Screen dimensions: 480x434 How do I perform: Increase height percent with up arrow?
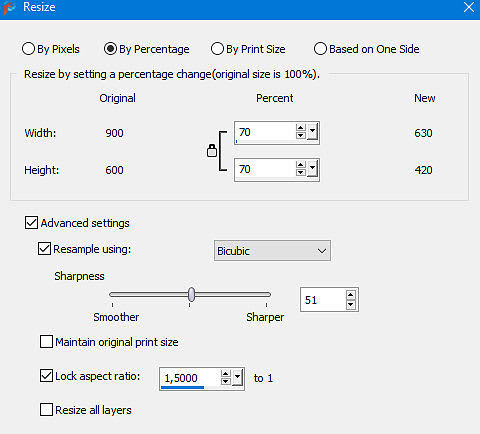[301, 165]
